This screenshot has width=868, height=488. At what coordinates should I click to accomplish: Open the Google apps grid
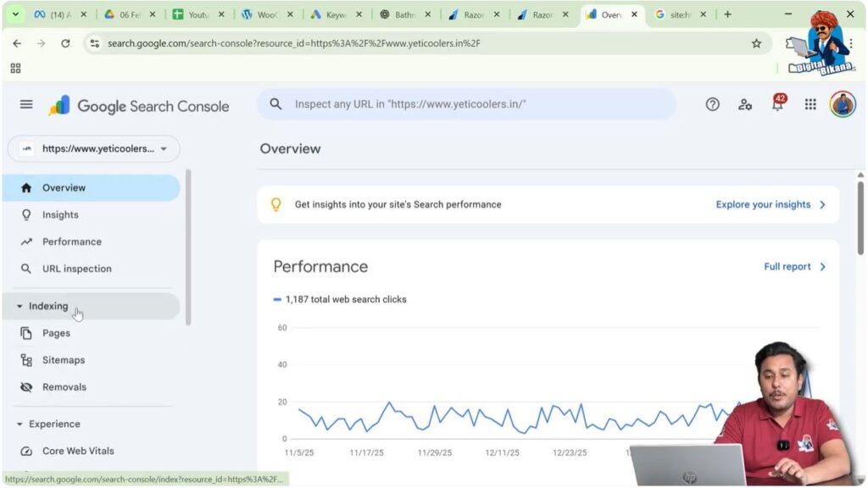coord(810,104)
